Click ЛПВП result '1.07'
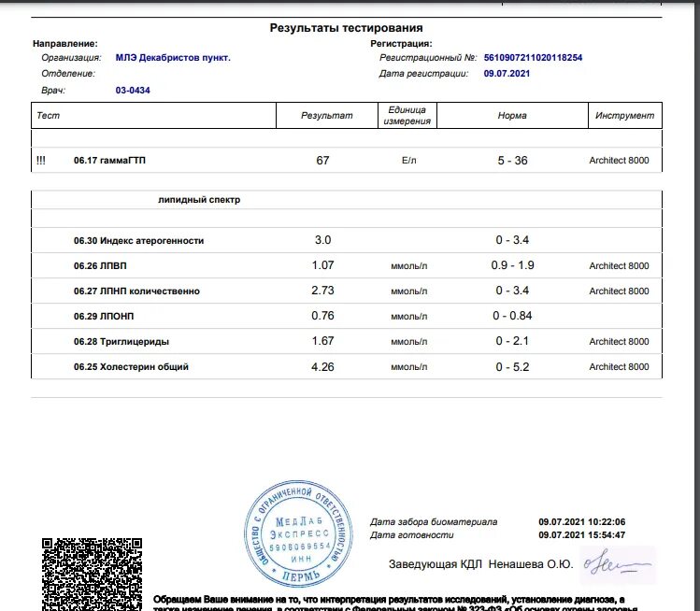This screenshot has width=700, height=611. (322, 265)
